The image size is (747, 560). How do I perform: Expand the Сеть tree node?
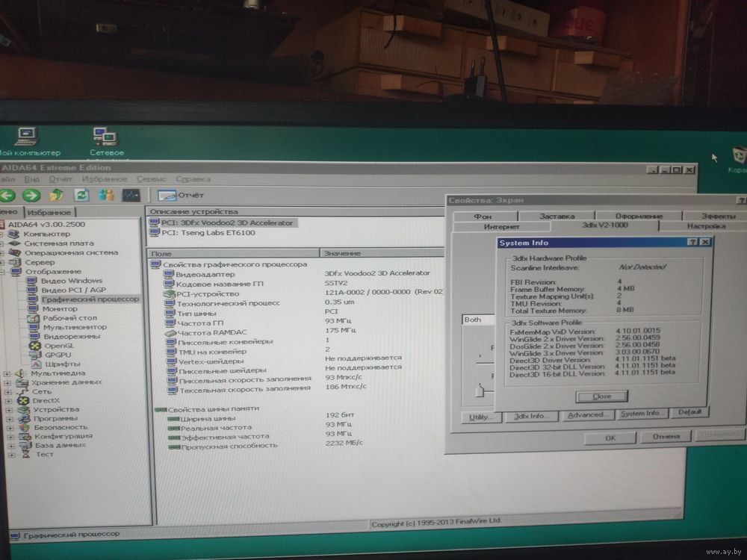click(x=8, y=392)
